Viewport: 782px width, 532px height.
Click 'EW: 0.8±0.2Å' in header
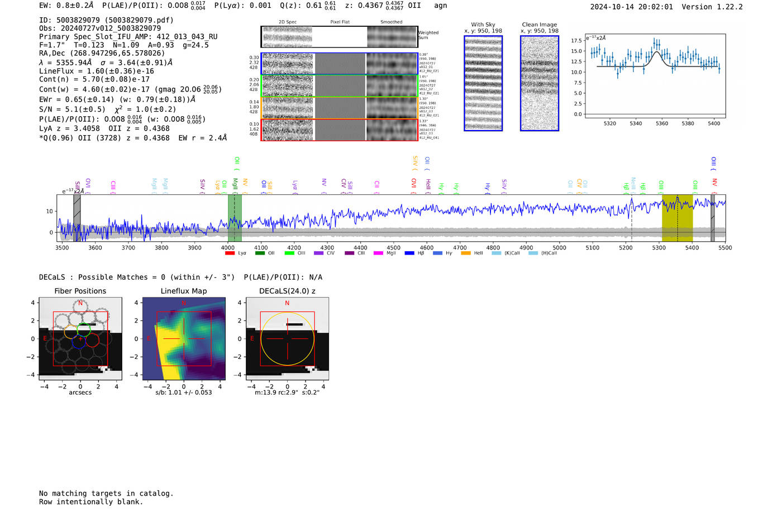[66, 6]
